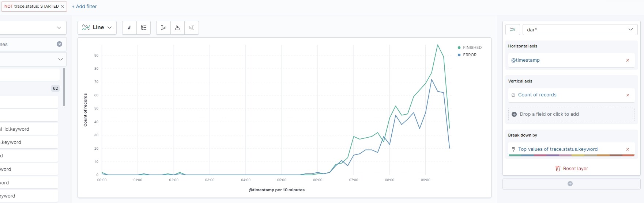Click the breakdown color palette strip

coord(572,155)
